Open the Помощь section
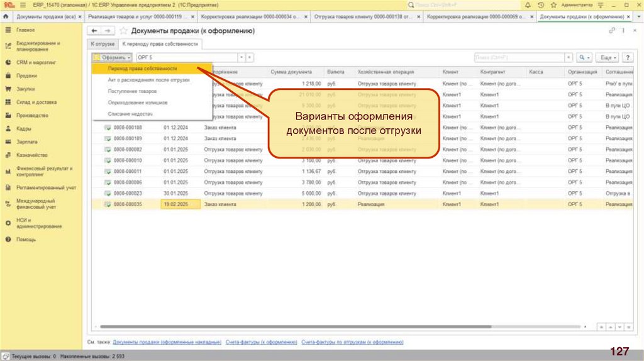 26,239
